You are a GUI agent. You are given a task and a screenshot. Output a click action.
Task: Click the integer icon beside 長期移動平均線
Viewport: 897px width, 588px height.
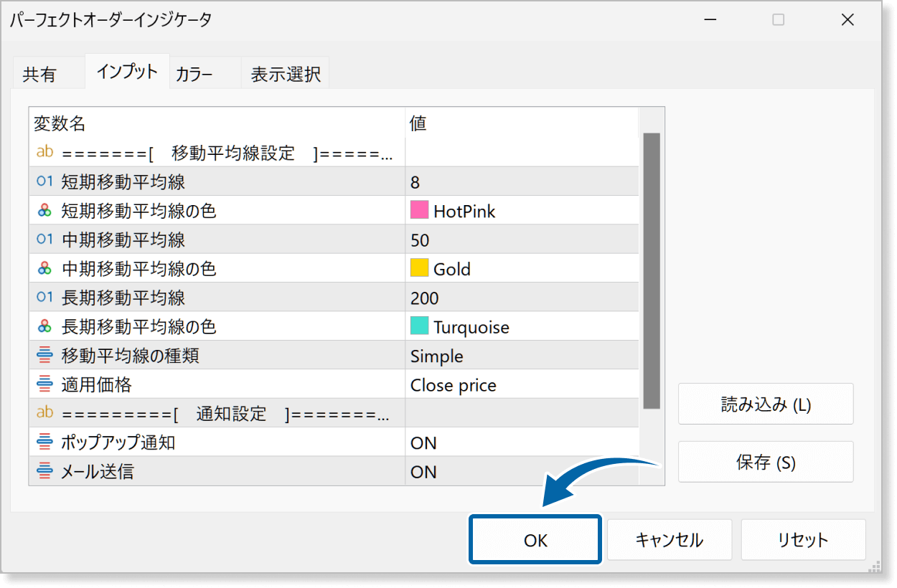click(44, 298)
